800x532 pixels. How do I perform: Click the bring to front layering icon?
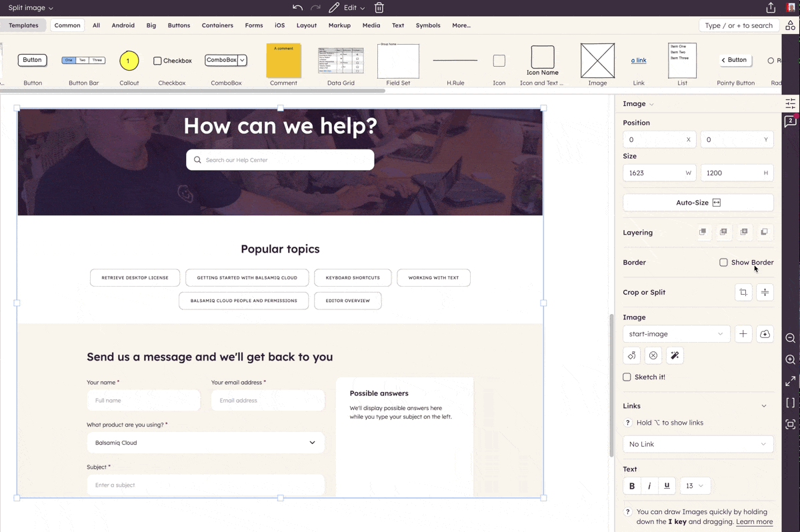pos(703,232)
